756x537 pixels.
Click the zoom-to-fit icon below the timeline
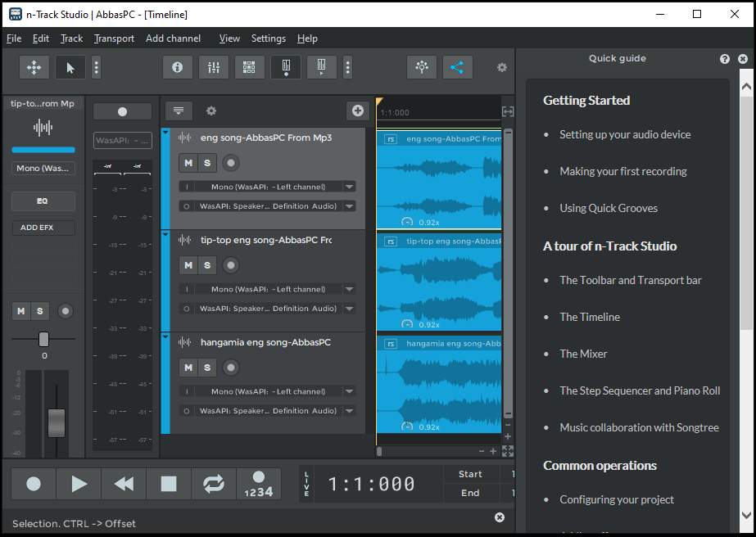(x=508, y=451)
